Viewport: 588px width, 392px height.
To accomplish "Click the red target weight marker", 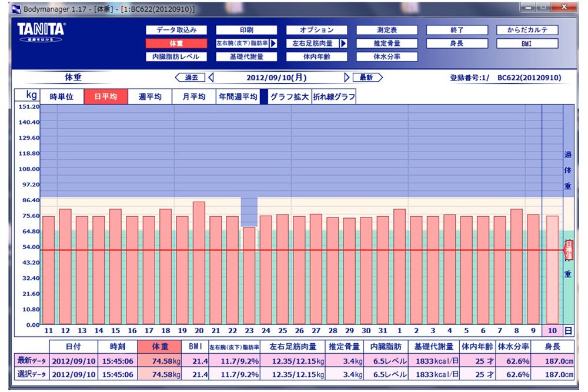I will click(x=569, y=250).
